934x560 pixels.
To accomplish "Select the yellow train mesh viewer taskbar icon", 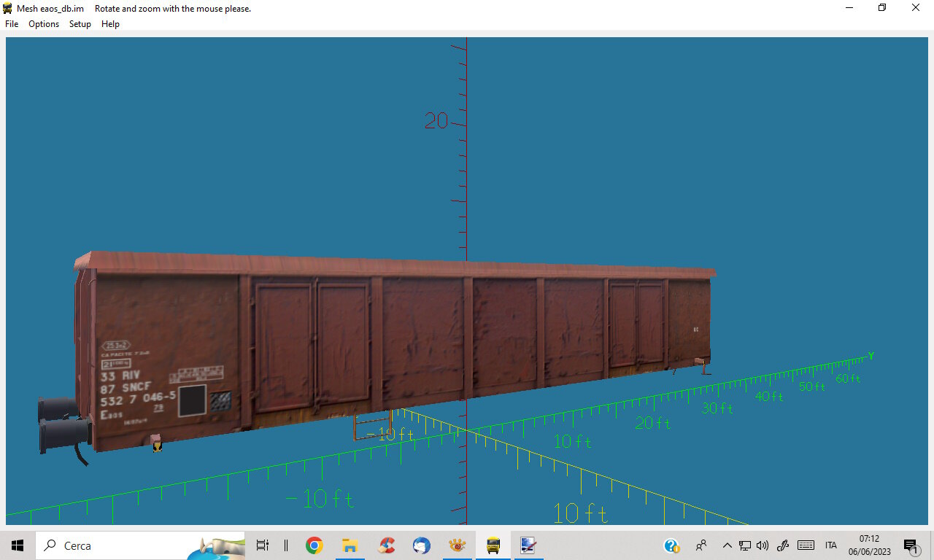I will click(x=493, y=545).
